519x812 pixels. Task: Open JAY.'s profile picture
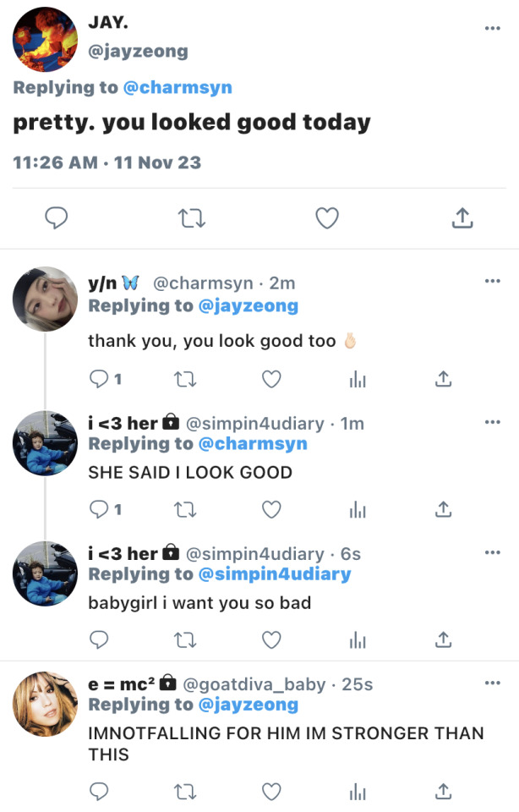point(46,40)
